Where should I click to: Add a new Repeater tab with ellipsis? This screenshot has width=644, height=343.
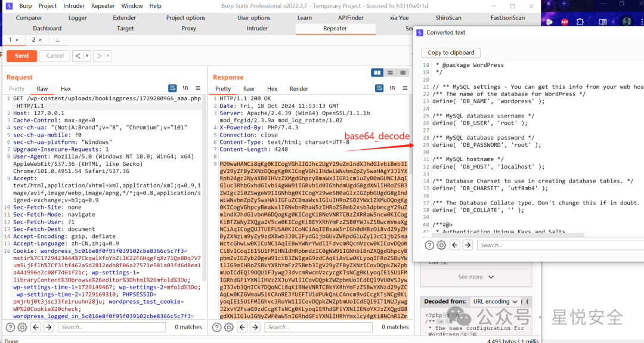coord(57,40)
